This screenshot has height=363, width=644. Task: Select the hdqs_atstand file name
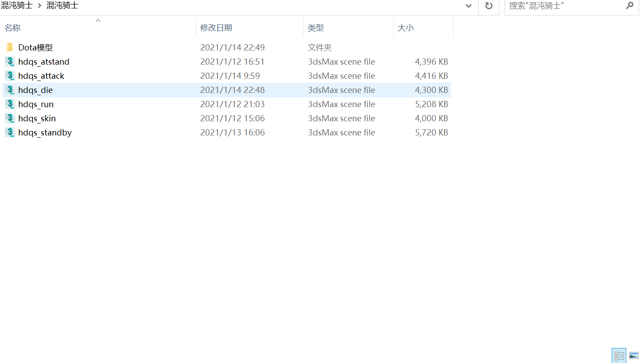(44, 62)
